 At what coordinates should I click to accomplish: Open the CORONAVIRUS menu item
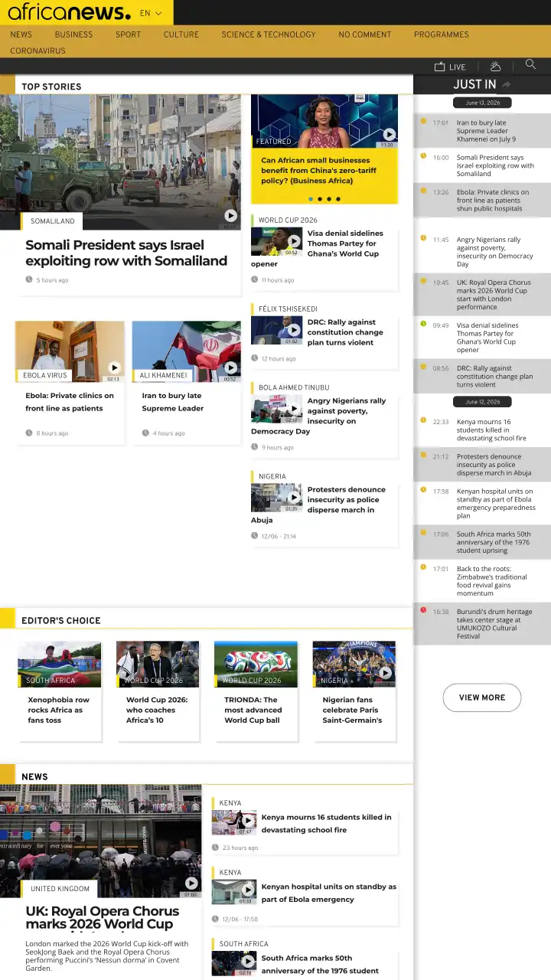click(37, 51)
